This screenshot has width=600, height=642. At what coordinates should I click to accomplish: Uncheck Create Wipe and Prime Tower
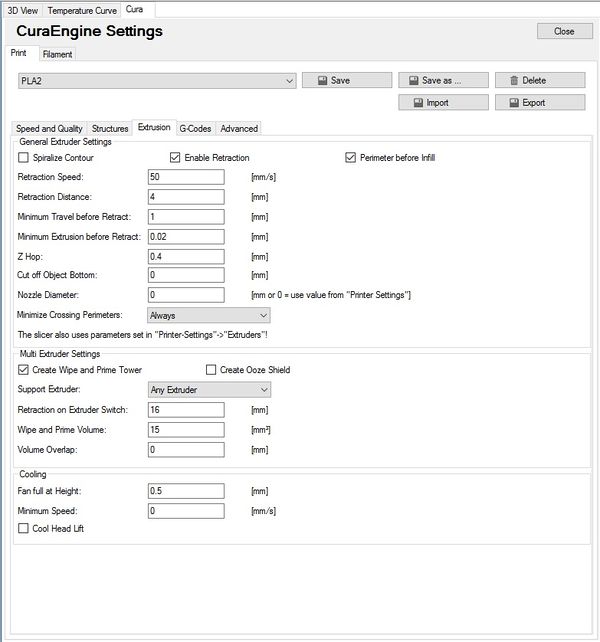tap(23, 370)
